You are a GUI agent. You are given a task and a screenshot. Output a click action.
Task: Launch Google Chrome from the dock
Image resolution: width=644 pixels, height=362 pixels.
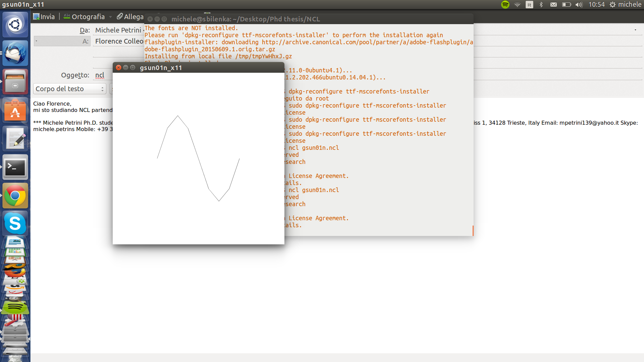15,195
